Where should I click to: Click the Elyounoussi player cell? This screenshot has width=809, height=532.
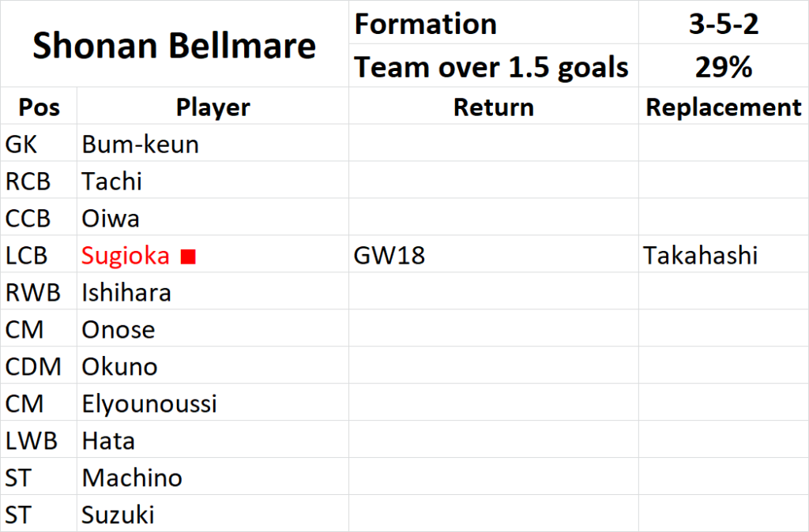(213, 403)
